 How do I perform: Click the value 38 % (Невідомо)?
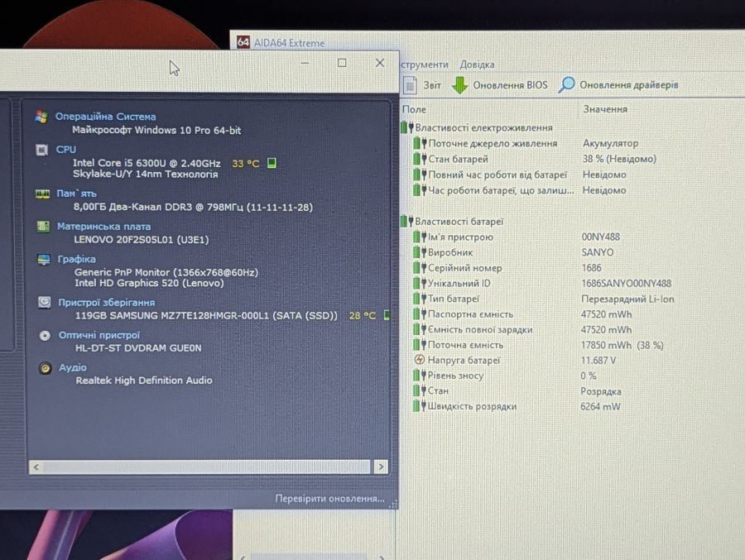[x=619, y=159]
